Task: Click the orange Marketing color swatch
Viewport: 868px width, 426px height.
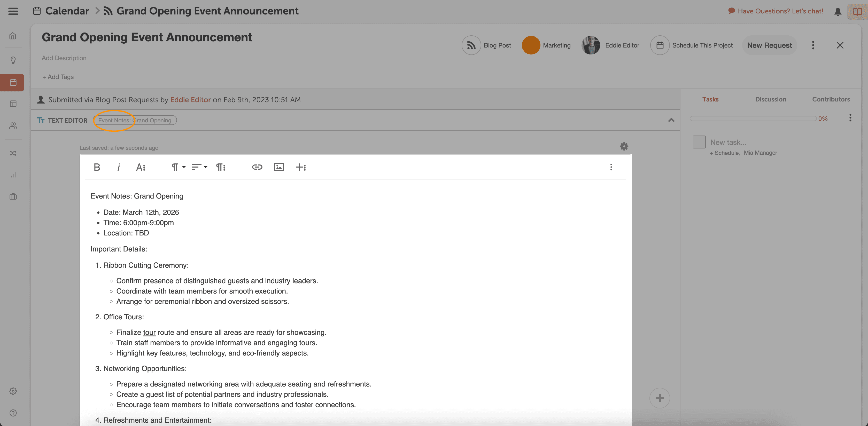Action: [531, 45]
